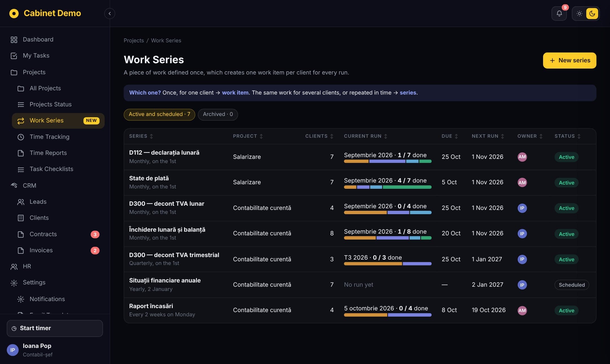Click Scheduled status badge for Situații financiare
Screen dimensions: 610x364
pyautogui.click(x=572, y=285)
